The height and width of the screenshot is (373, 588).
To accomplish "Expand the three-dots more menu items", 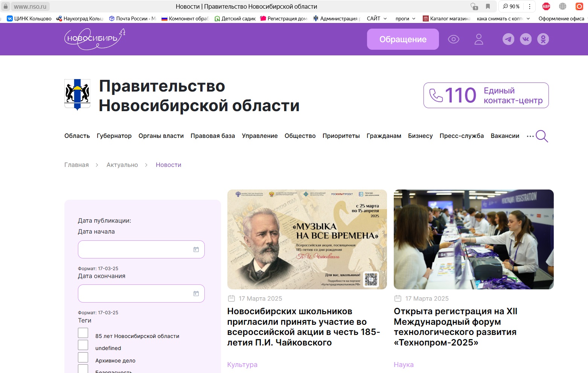I will pyautogui.click(x=530, y=136).
